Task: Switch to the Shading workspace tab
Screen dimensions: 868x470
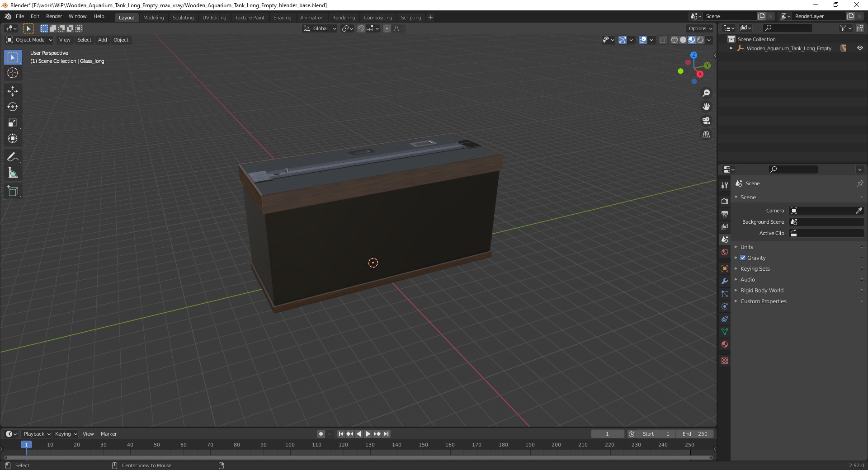Action: coord(282,18)
